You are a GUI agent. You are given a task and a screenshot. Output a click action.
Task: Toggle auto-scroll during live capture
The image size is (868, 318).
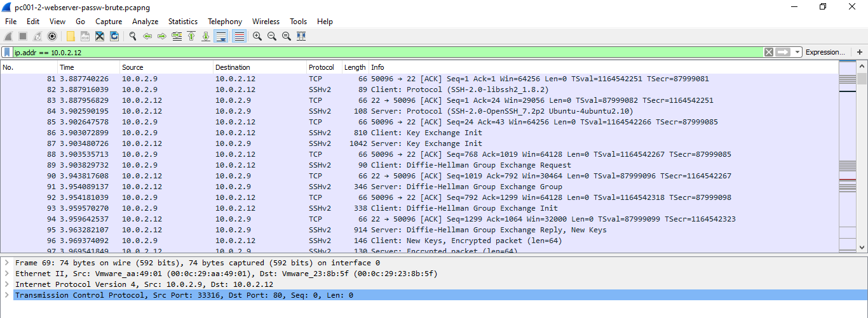(220, 36)
